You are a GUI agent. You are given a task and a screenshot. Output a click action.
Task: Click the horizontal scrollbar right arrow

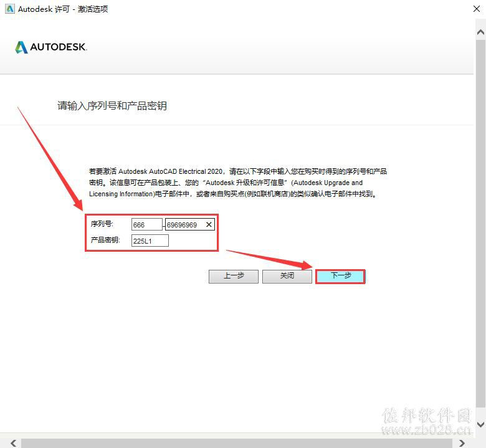pos(462,443)
